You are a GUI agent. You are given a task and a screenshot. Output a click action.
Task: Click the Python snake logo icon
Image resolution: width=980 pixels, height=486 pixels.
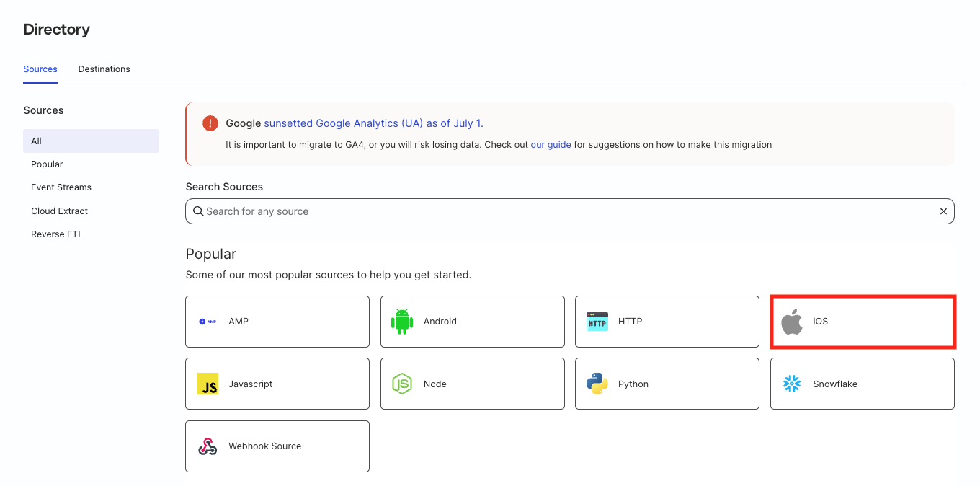(x=597, y=384)
